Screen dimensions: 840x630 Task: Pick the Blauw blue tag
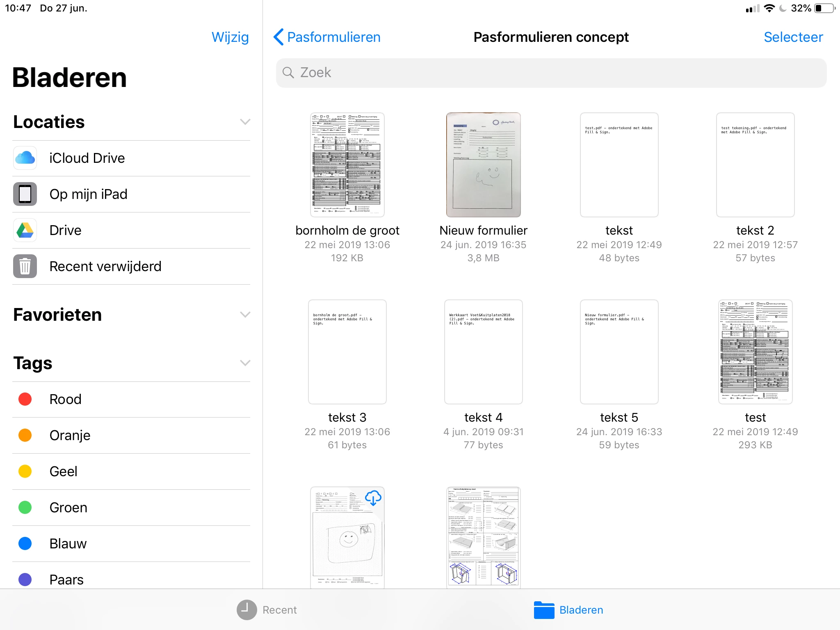68,543
